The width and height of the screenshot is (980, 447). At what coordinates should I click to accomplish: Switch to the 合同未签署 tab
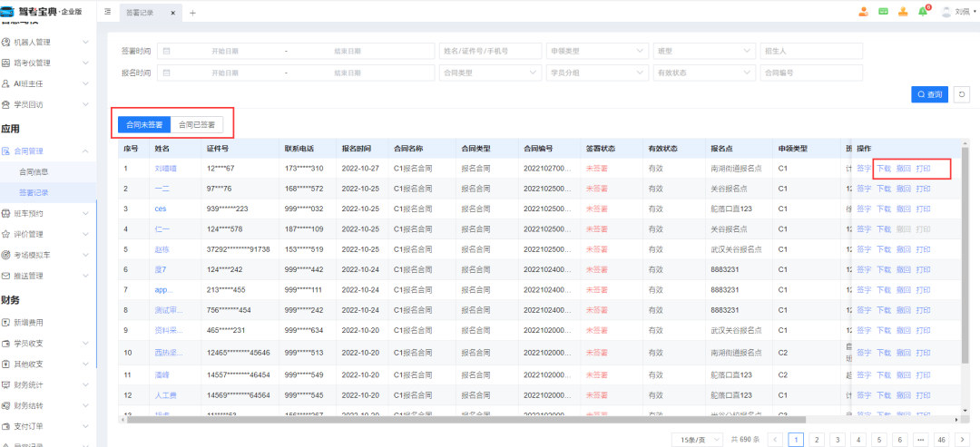144,125
